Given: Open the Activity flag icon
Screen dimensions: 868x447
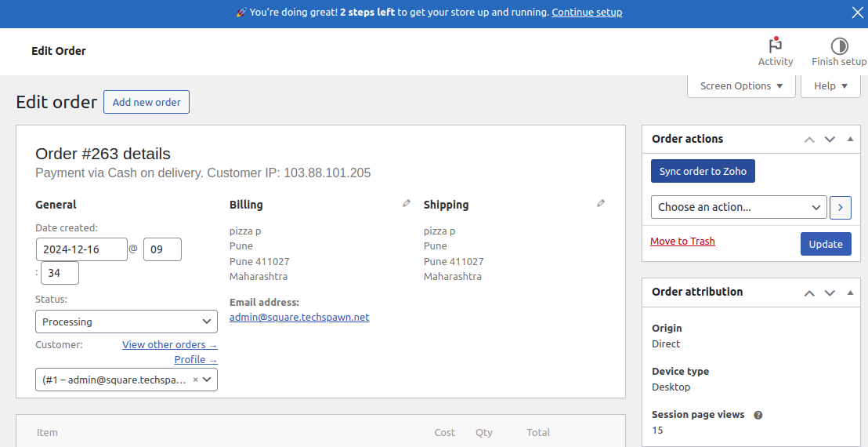Looking at the screenshot, I should click(x=776, y=45).
